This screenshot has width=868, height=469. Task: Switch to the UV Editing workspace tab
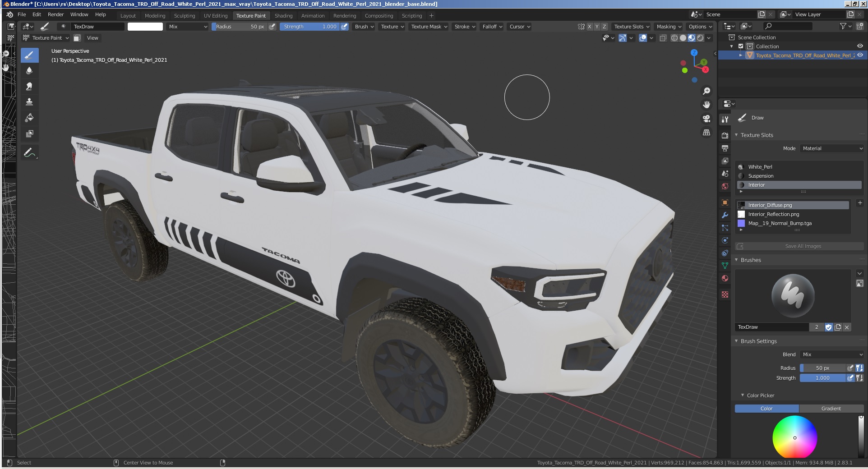click(x=216, y=16)
